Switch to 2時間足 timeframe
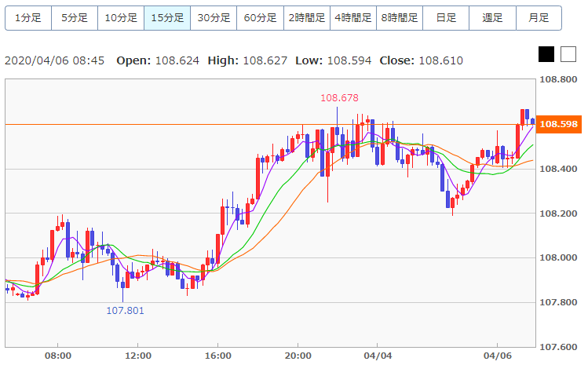The width and height of the screenshot is (588, 365). click(x=307, y=17)
